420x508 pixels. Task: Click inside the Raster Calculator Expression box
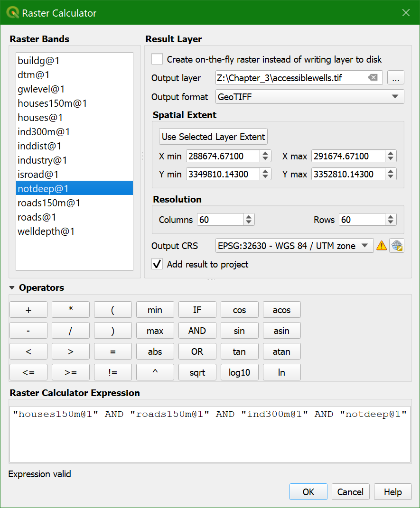tap(210, 434)
